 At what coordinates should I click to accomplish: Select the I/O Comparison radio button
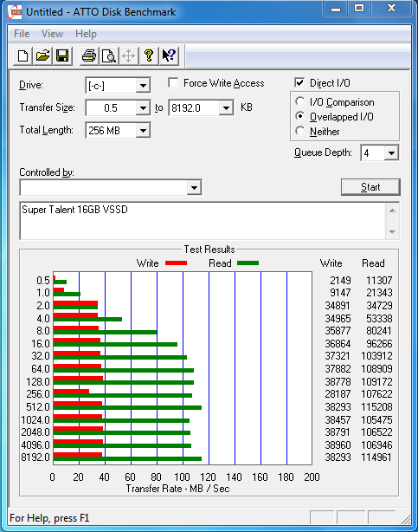[x=299, y=101]
